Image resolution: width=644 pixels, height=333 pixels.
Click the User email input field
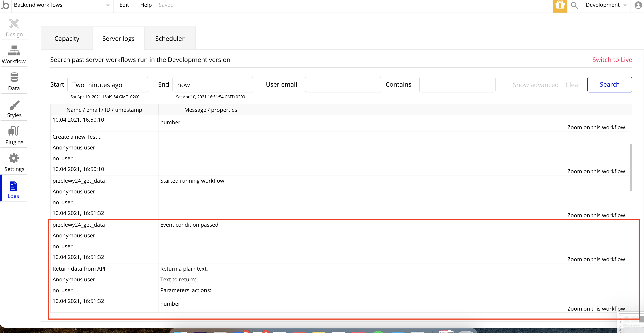pos(343,85)
